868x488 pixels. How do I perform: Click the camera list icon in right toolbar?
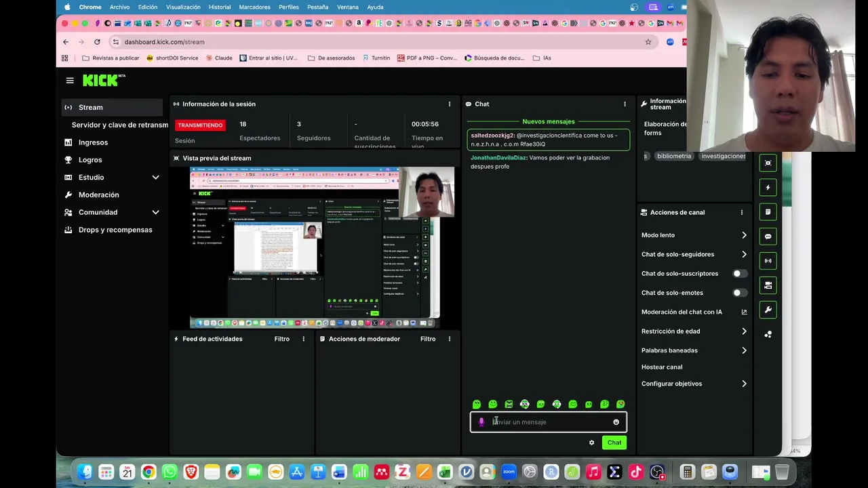pyautogui.click(x=768, y=285)
